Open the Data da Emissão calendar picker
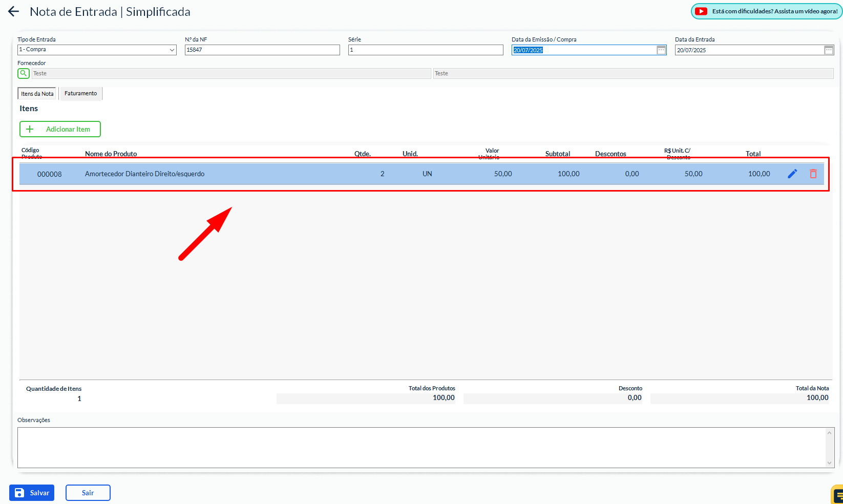Image resolution: width=843 pixels, height=504 pixels. [661, 50]
